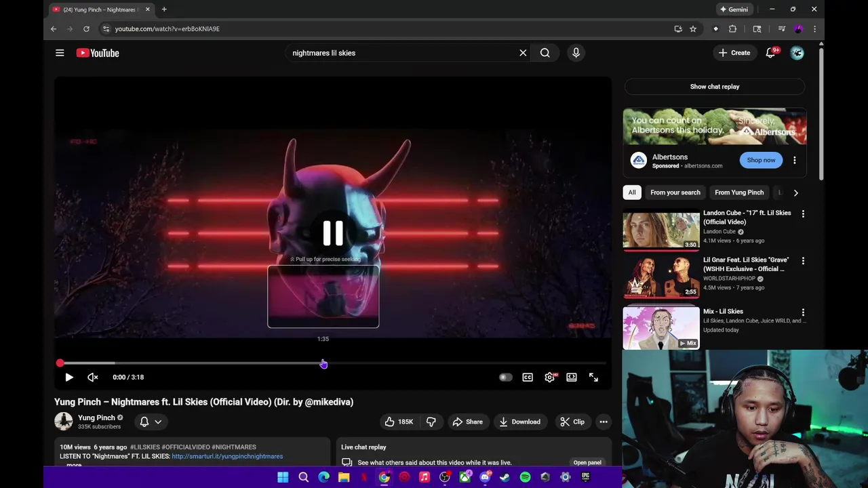The height and width of the screenshot is (488, 868).
Task: Open the Gemini button in Chrome
Action: [734, 9]
